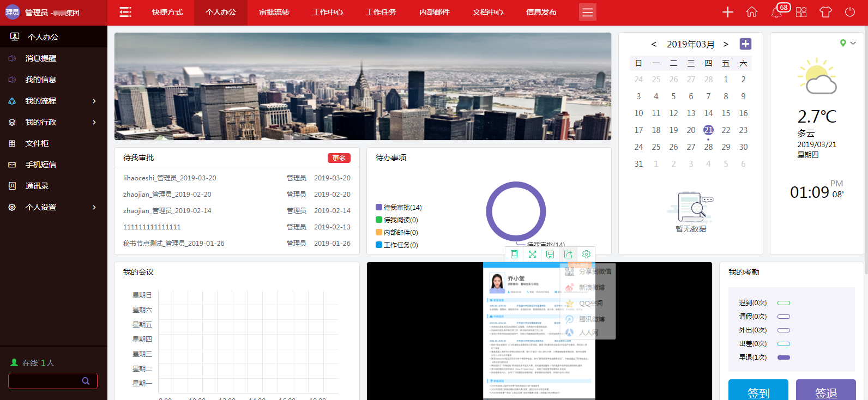Click the sidebar search input field
The image size is (868, 400).
click(46, 381)
